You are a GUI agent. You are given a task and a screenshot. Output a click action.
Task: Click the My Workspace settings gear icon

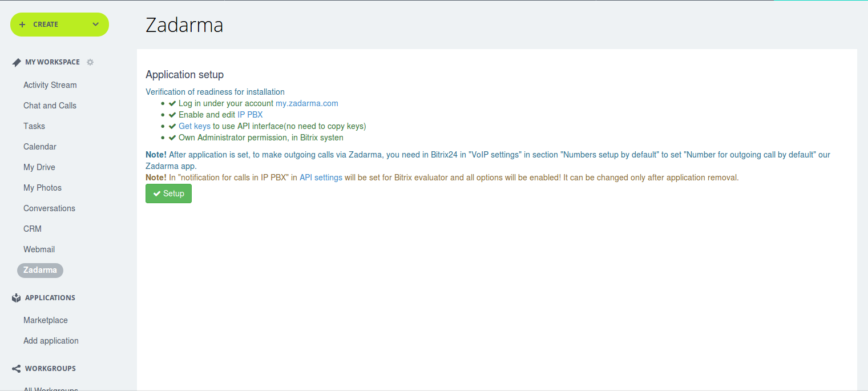point(90,62)
